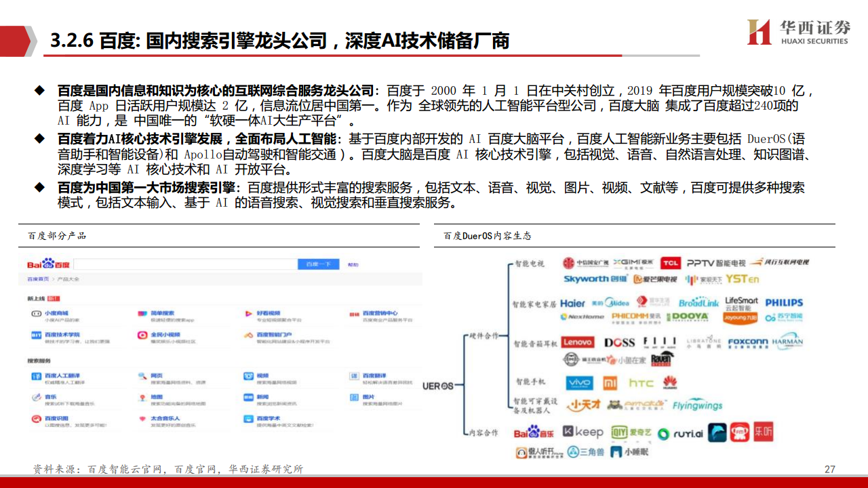This screenshot has height=488, width=868.
Task: Click the Huaxi Securities logo
Action: coord(799,31)
